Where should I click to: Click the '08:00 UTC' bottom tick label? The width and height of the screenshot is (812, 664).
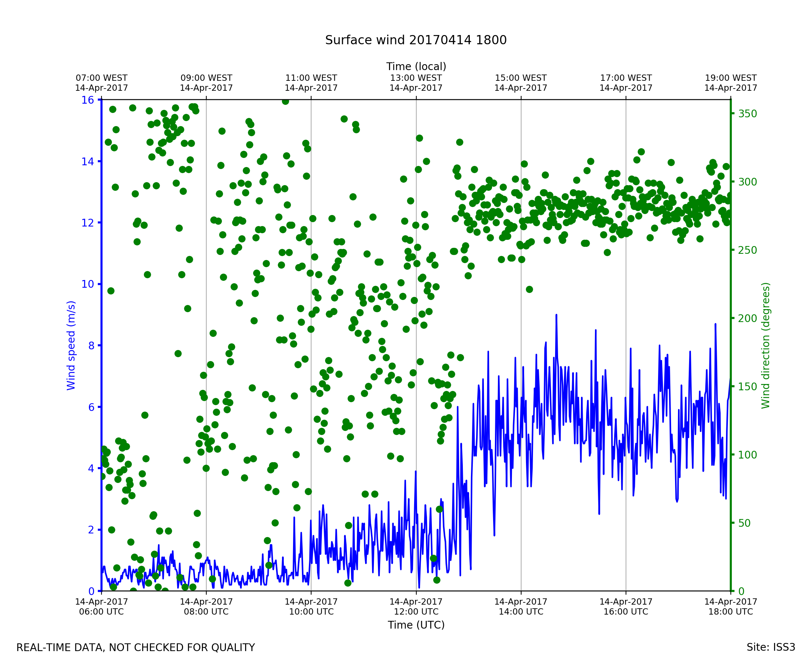[x=206, y=612]
